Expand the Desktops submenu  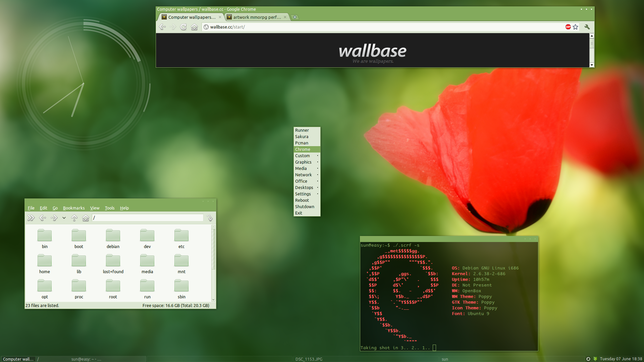click(x=307, y=187)
